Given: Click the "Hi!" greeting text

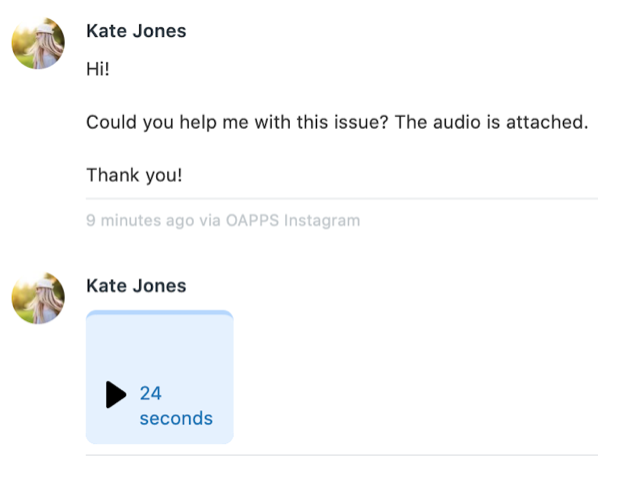Looking at the screenshot, I should pyautogui.click(x=98, y=69).
